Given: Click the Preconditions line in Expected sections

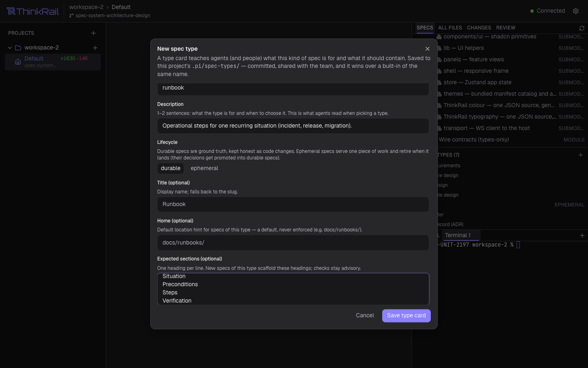Looking at the screenshot, I should (180, 285).
